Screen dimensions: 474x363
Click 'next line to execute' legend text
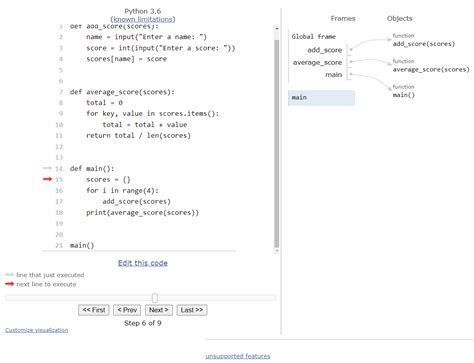tap(46, 284)
